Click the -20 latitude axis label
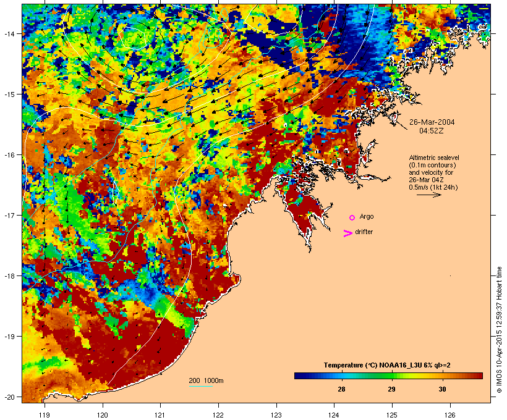The image size is (507, 420). pos(9,397)
